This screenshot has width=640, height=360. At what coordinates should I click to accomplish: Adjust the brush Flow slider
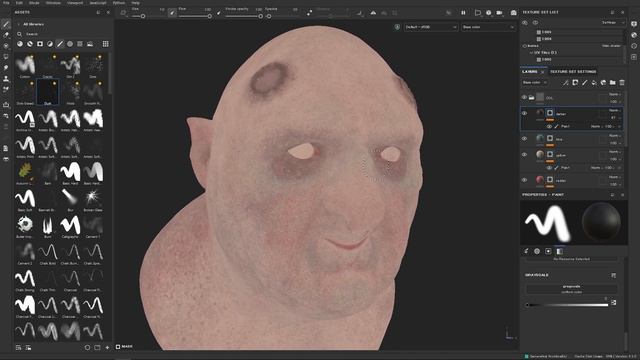click(195, 16)
